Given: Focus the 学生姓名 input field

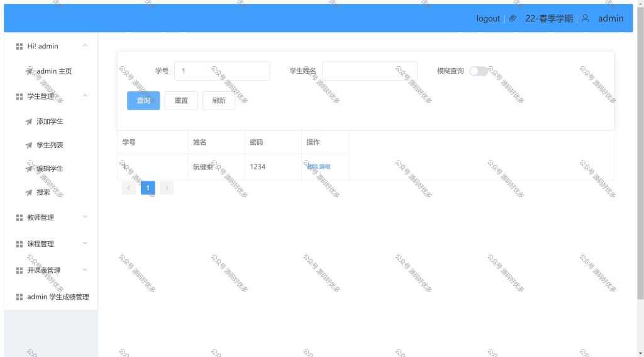Looking at the screenshot, I should point(370,71).
